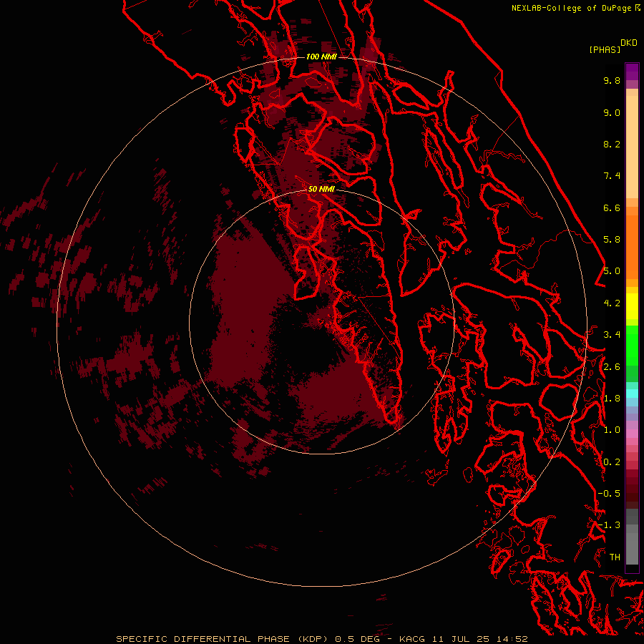
Task: Select the 7.4 scale label
Action: click(612, 176)
